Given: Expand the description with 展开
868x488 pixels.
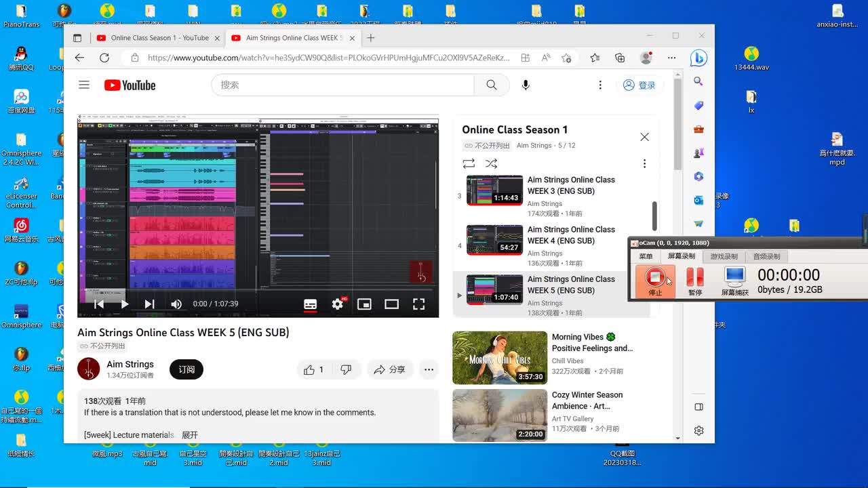Looking at the screenshot, I should [x=190, y=435].
